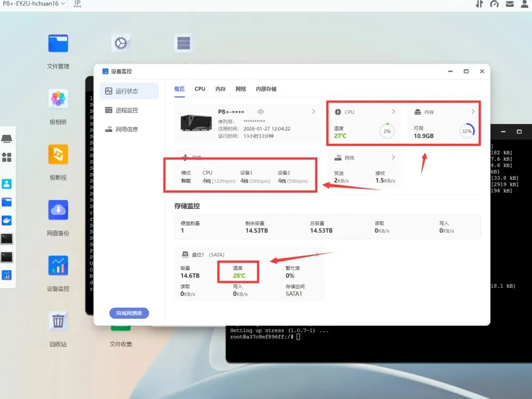Click the CPU chip icon in CPU card
The width and height of the screenshot is (532, 399).
tap(338, 112)
